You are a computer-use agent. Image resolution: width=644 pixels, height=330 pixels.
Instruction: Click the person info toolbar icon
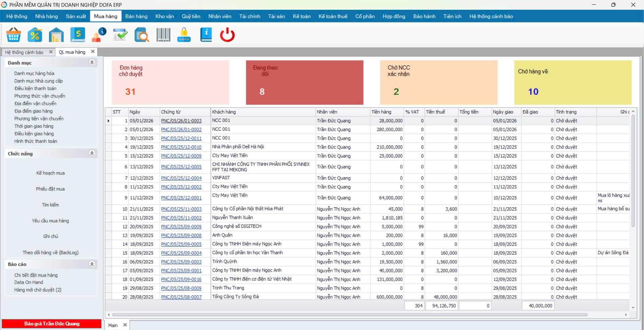[99, 35]
